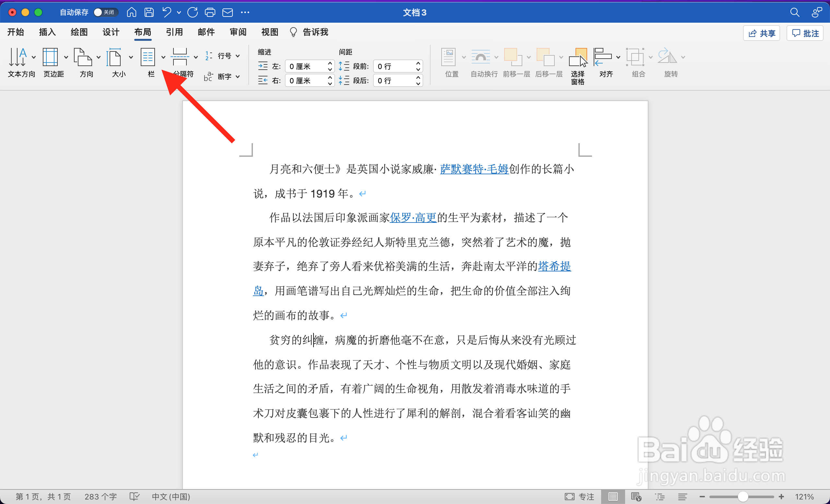Image resolution: width=830 pixels, height=504 pixels.
Task: Click the Columns (栏) icon
Action: point(148,57)
